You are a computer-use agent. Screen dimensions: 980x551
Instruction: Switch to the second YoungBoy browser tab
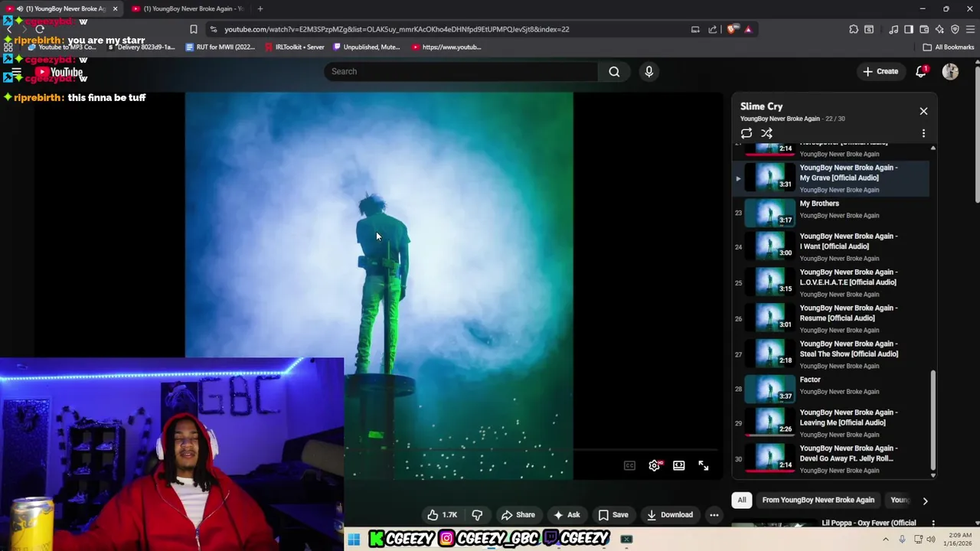point(188,8)
